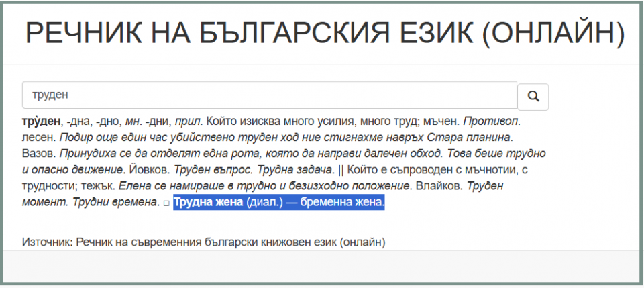The image size is (644, 288).
Task: Focus the search field containing "труден"
Action: click(x=270, y=95)
